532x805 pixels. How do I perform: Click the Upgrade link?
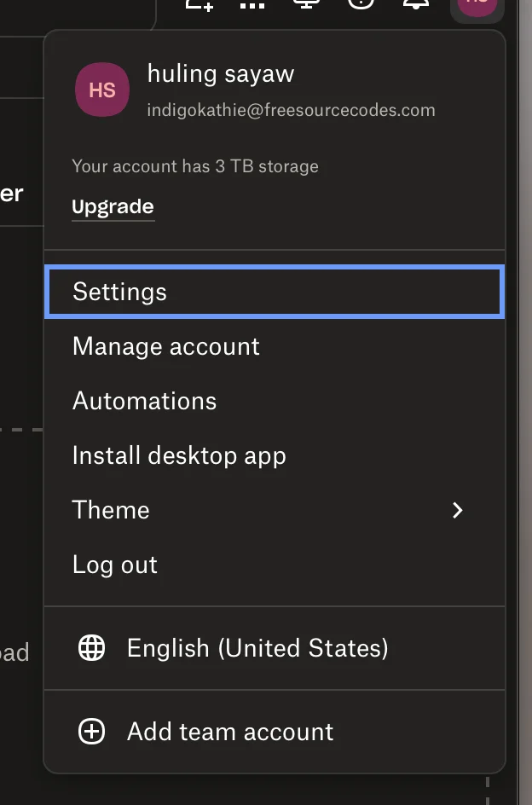pos(113,206)
